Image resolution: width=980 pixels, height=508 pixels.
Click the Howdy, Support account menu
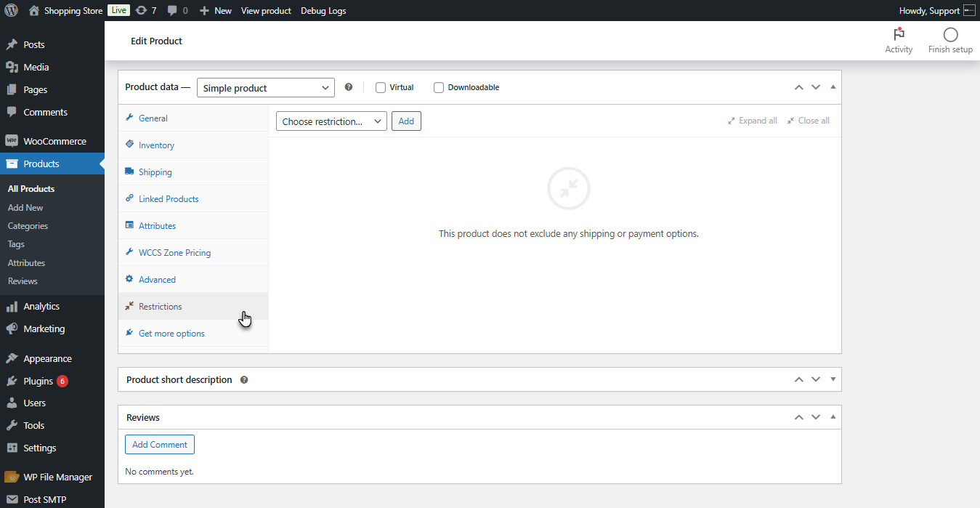pos(937,10)
